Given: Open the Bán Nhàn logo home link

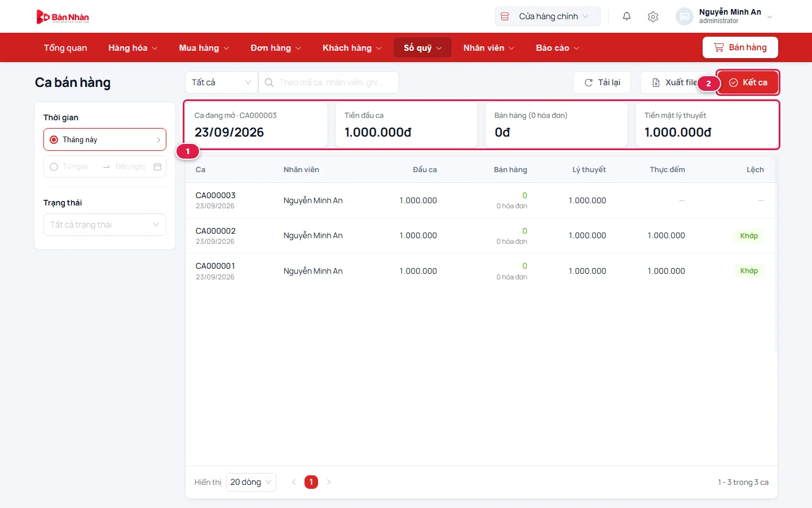Looking at the screenshot, I should coord(63,17).
